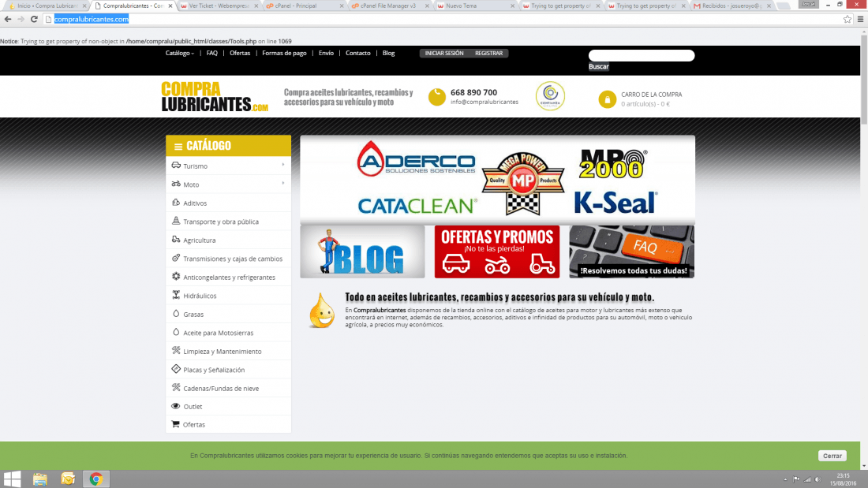Open the FAQ link in top menu

click(212, 53)
